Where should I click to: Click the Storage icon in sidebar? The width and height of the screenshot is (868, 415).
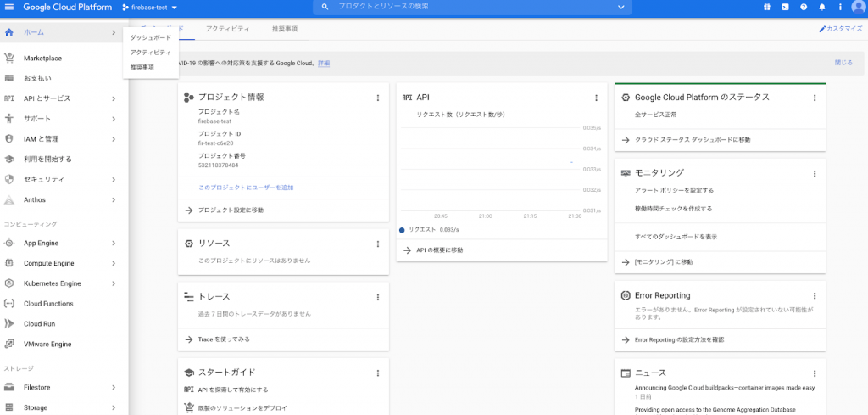pyautogui.click(x=8, y=408)
